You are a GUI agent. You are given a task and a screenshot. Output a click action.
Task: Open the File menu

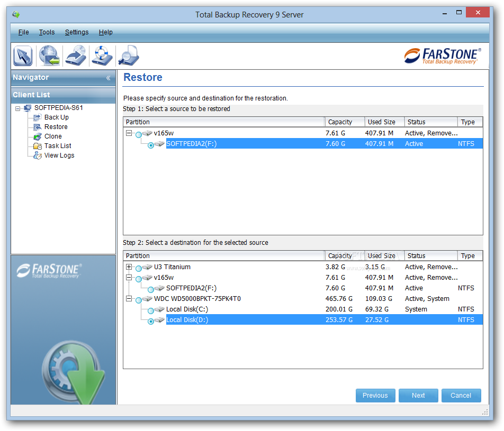point(23,32)
